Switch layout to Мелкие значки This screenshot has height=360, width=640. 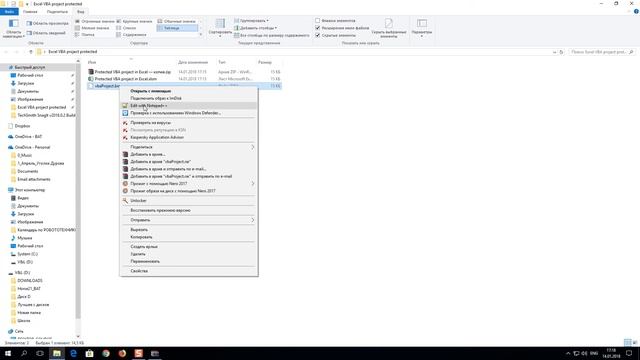(x=92, y=28)
